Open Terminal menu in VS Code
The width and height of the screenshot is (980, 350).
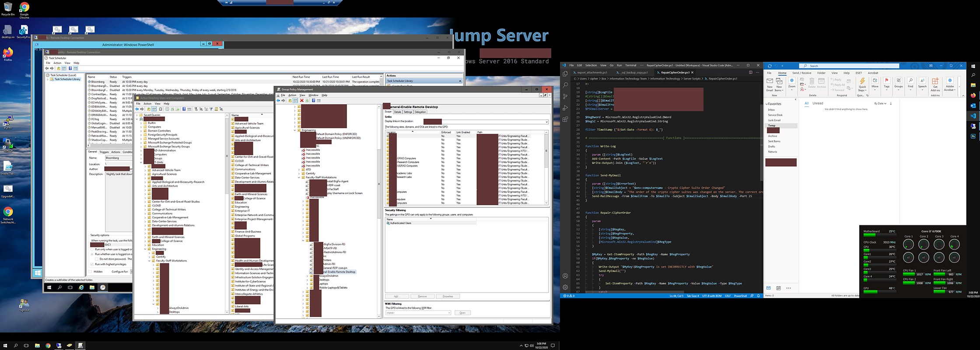630,65
